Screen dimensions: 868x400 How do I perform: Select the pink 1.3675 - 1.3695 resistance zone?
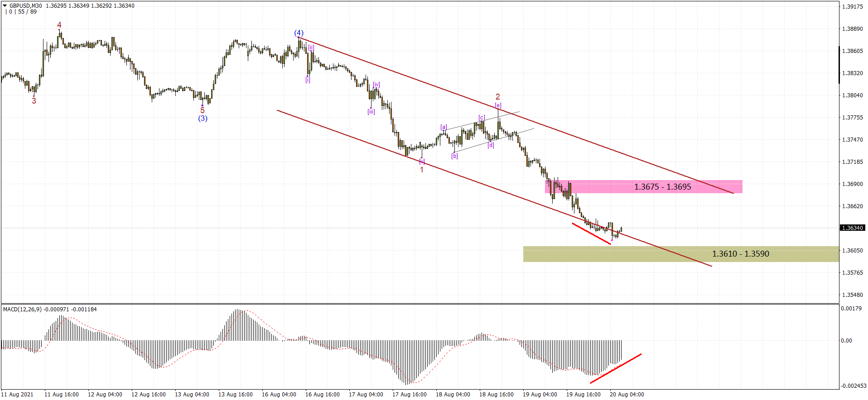[644, 186]
